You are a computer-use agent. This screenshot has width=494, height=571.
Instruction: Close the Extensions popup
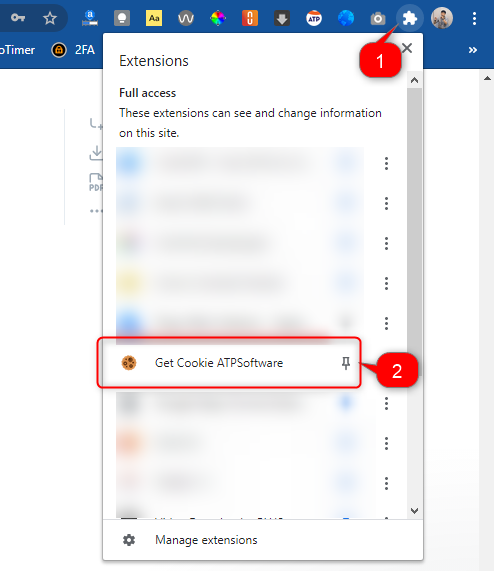pos(407,48)
